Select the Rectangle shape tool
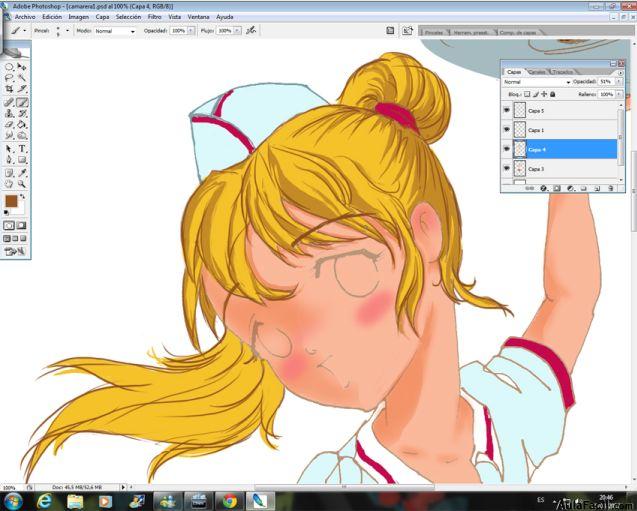Viewport: 637px width, 511px height. [22, 160]
